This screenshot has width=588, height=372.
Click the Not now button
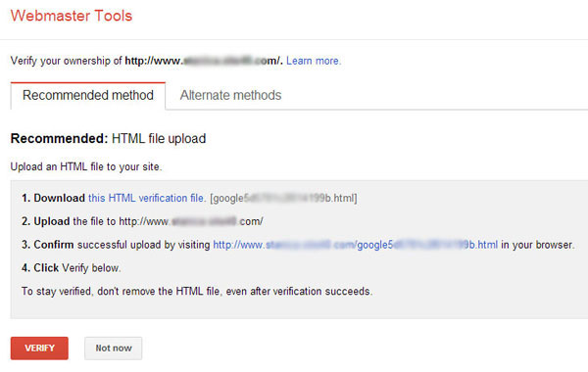114,349
